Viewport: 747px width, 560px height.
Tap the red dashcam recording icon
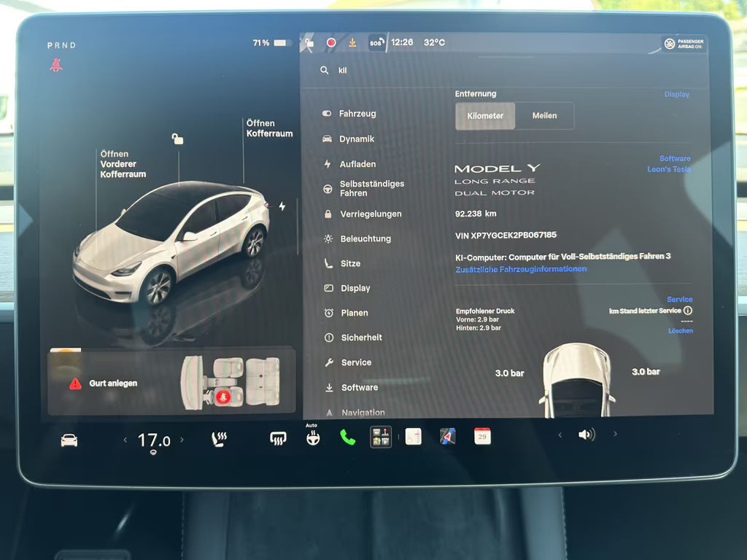click(x=331, y=43)
